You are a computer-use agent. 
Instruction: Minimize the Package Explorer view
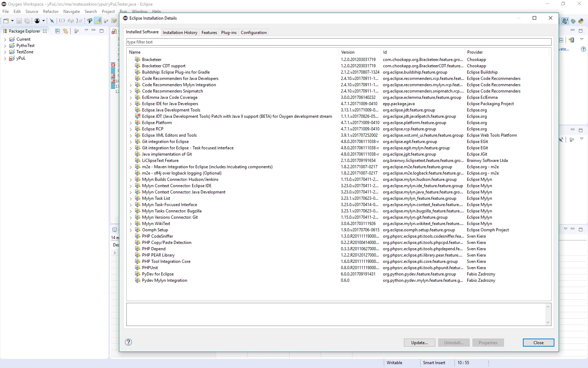click(x=93, y=30)
